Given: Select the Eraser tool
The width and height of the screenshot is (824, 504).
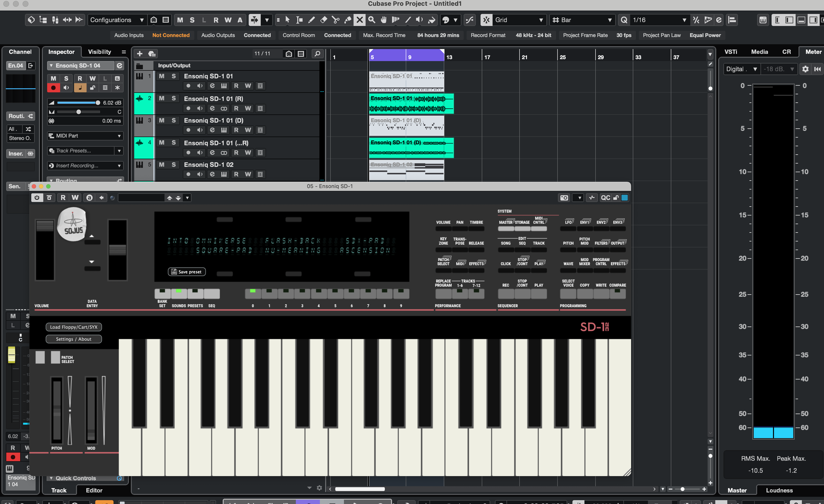Looking at the screenshot, I should 323,20.
